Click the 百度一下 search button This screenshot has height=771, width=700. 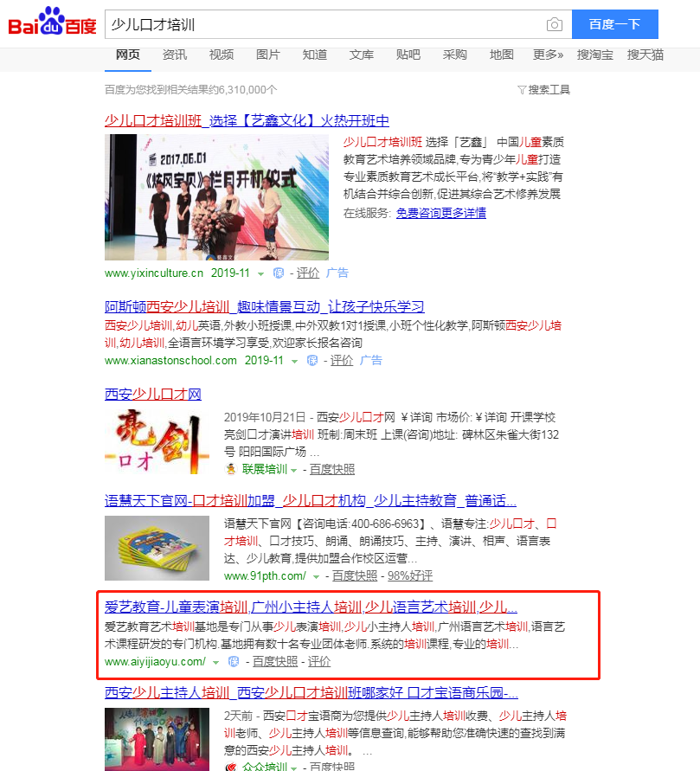(x=615, y=24)
